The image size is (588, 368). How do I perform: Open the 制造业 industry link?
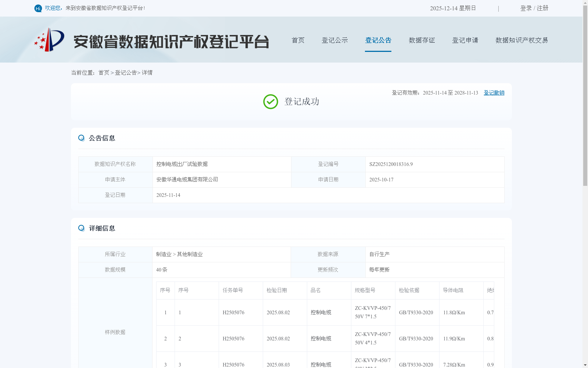163,254
